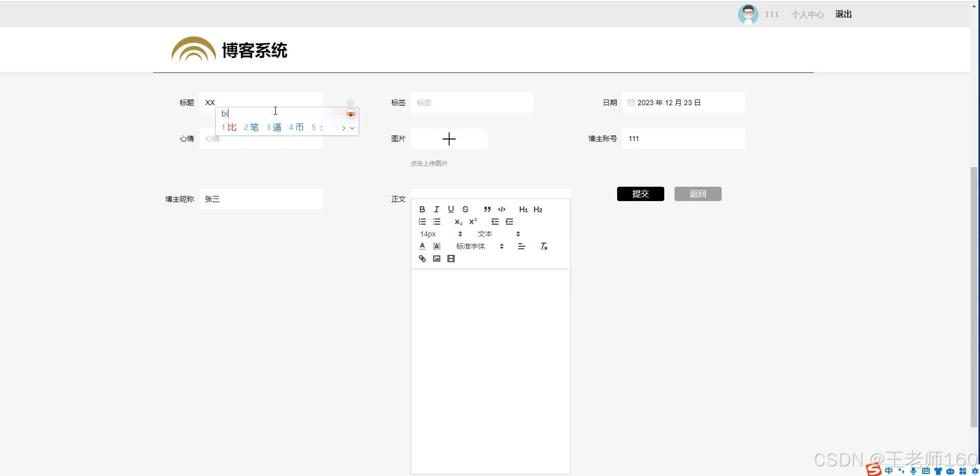This screenshot has width=980, height=476.
Task: Click the 点击上传图片 upload hint text
Action: click(429, 164)
